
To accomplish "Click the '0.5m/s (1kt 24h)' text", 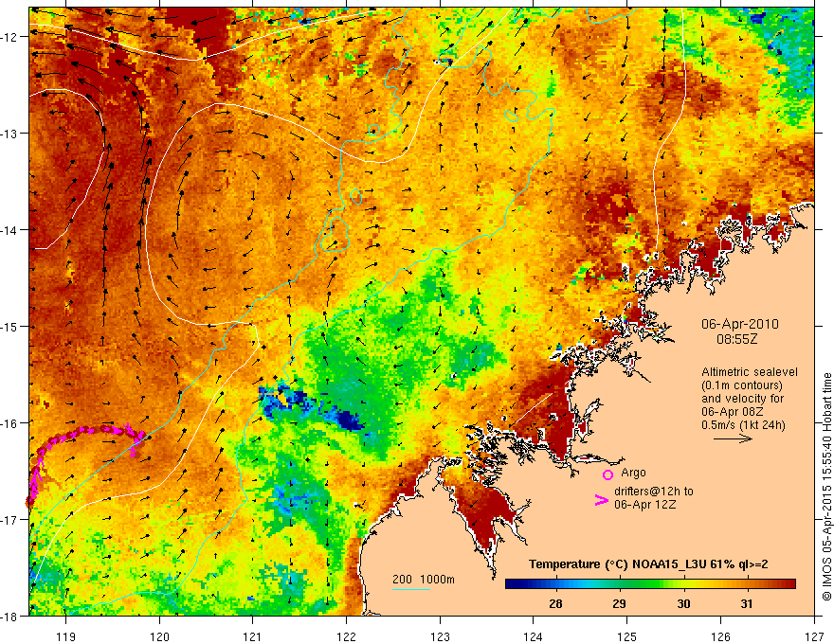I will tap(743, 425).
